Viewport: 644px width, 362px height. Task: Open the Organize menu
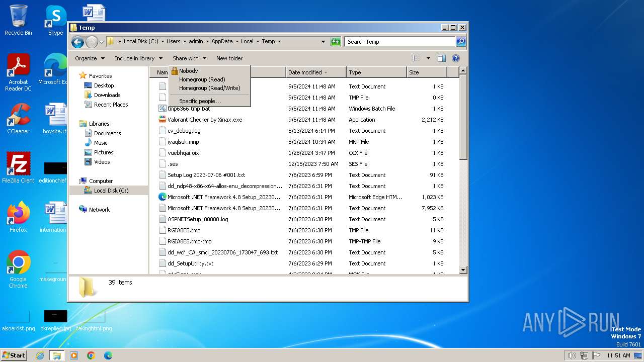[x=90, y=58]
